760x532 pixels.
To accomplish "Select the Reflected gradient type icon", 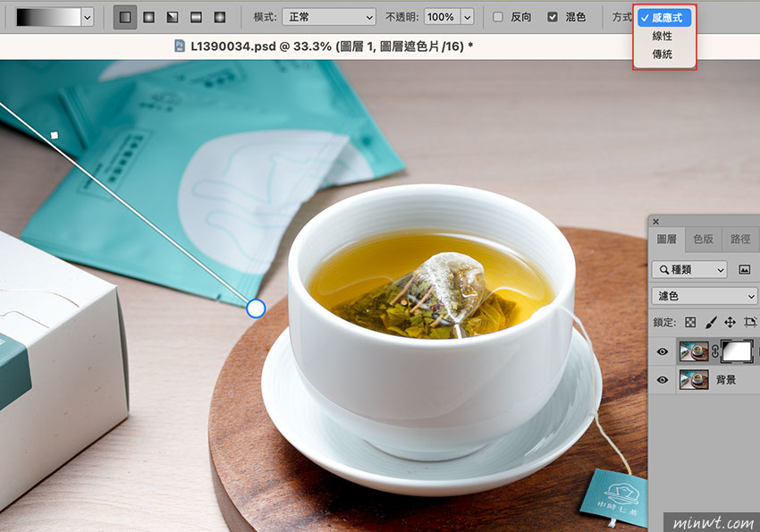I will (x=196, y=18).
